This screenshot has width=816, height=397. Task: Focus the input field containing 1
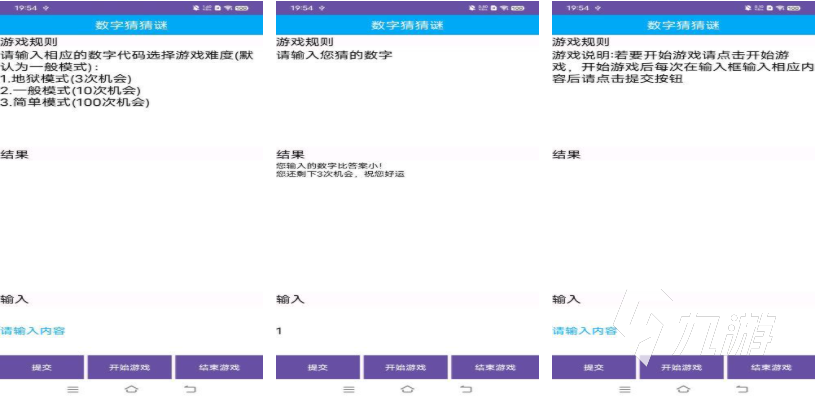tap(407, 331)
